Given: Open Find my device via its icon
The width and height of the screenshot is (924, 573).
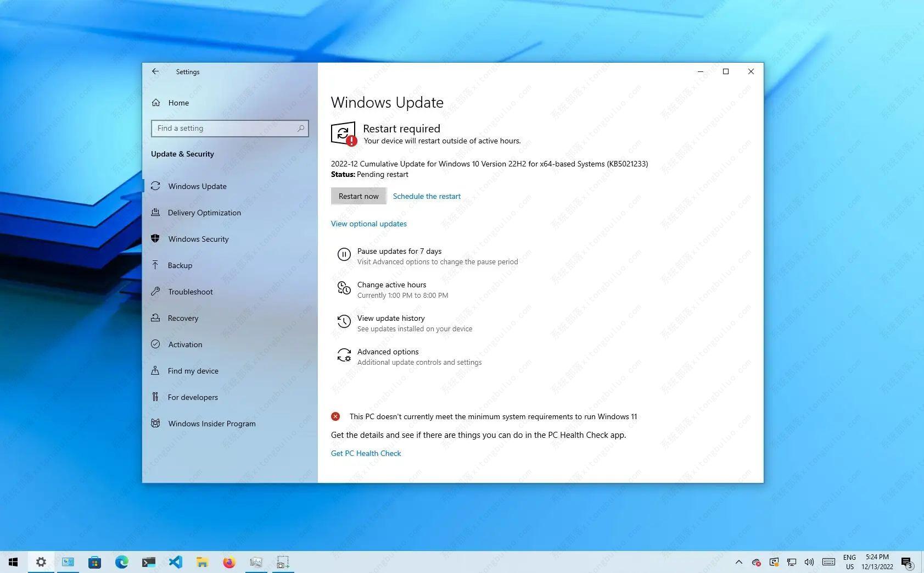Looking at the screenshot, I should pyautogui.click(x=155, y=371).
